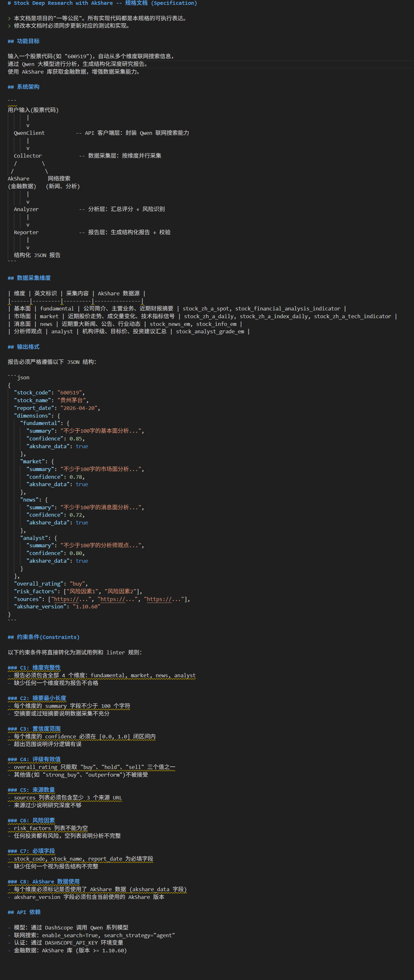
Task: Click 'Collector' in the architecture diagram
Action: tap(28, 156)
